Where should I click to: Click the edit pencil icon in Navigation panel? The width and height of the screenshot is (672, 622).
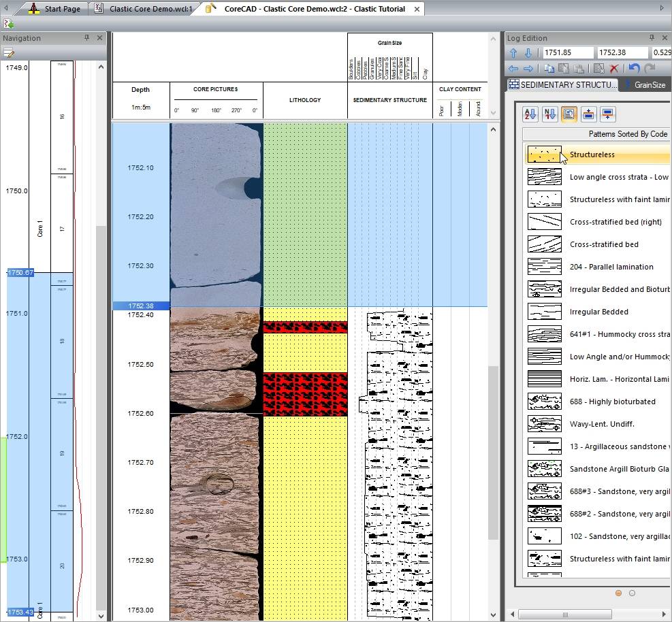click(9, 53)
